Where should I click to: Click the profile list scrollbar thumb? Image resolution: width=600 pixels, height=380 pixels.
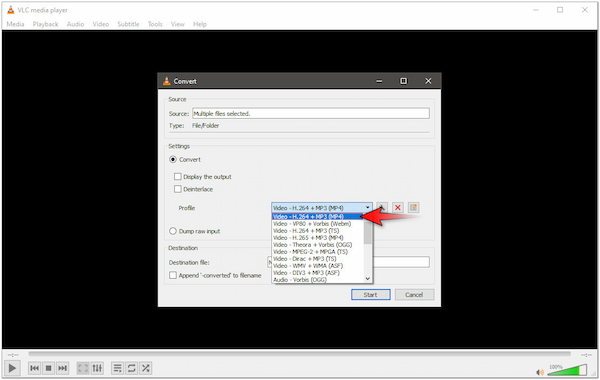click(368, 233)
